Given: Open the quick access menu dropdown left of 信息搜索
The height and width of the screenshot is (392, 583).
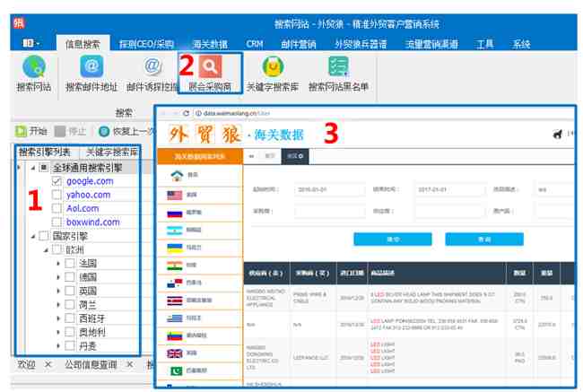Looking at the screenshot, I should click(31, 44).
